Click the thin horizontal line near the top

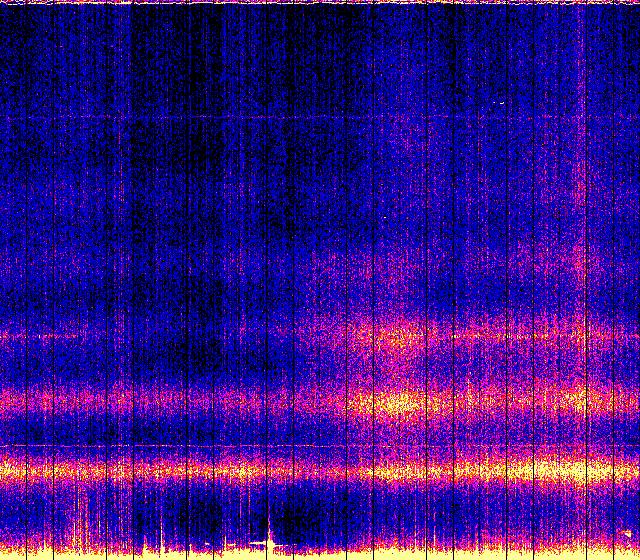[300, 118]
